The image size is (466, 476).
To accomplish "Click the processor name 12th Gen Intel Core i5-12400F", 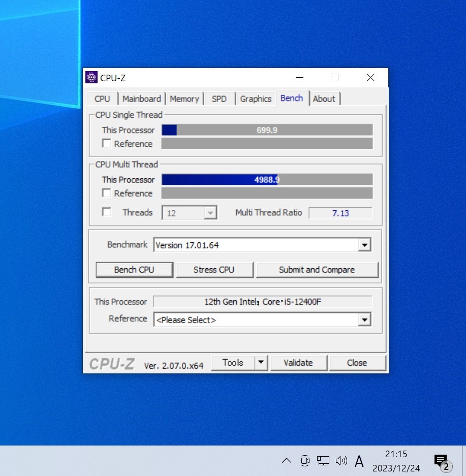I will tap(263, 302).
